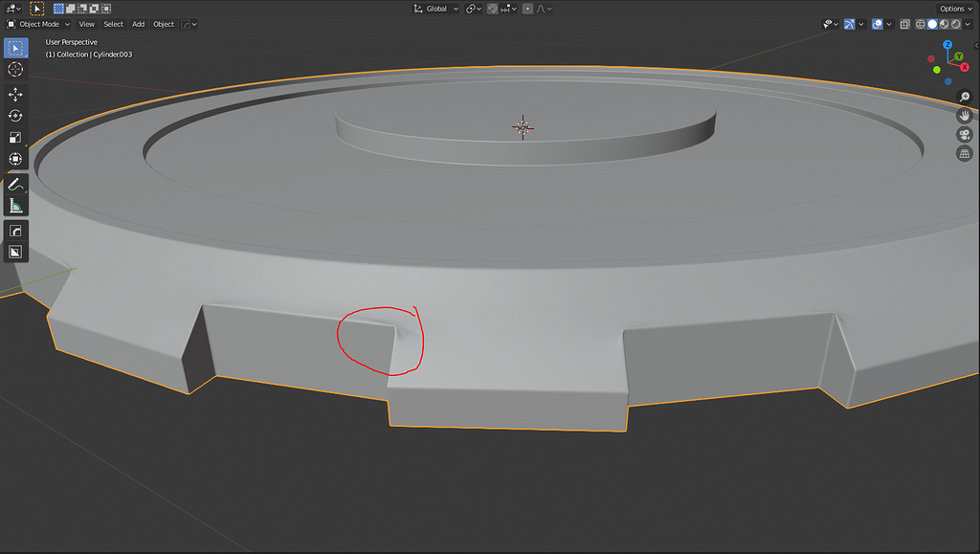The image size is (980, 554).
Task: Switch to solid viewport shading
Action: point(932,24)
